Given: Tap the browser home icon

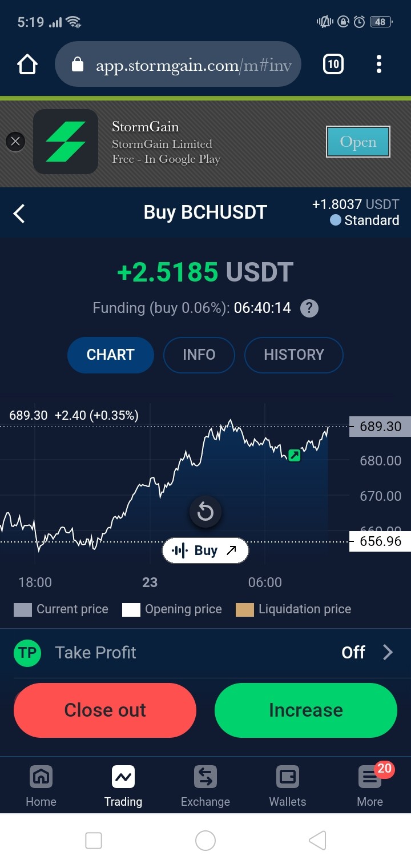Looking at the screenshot, I should (27, 65).
